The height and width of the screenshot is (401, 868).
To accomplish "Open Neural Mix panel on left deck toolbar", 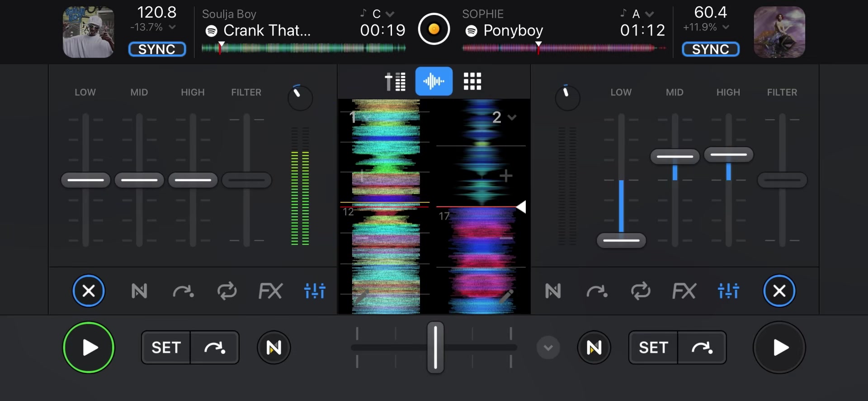I will click(139, 291).
